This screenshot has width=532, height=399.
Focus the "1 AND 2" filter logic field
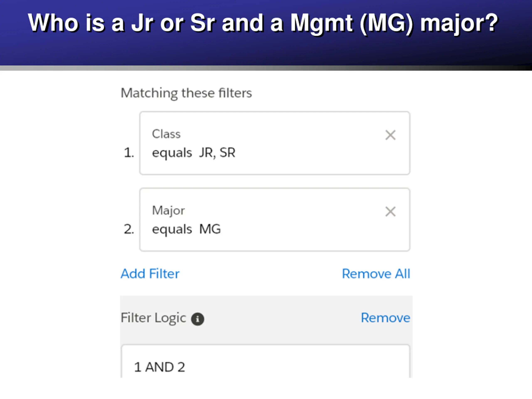pos(266,361)
